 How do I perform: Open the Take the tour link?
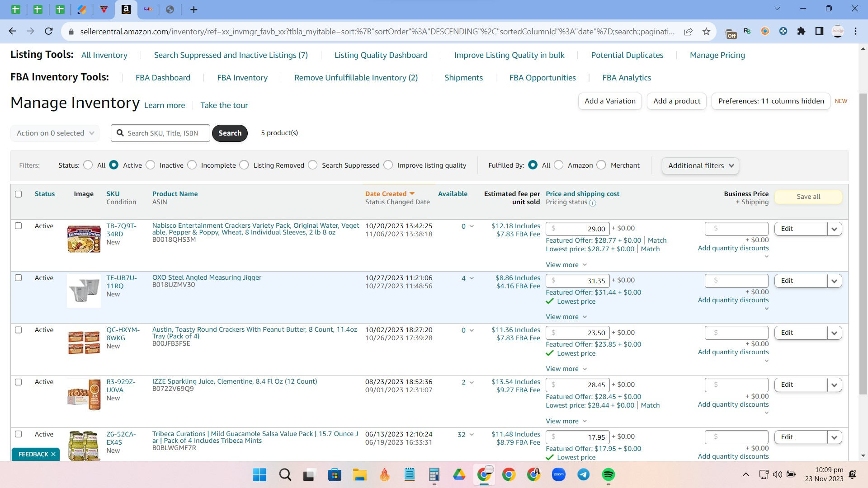[224, 105]
